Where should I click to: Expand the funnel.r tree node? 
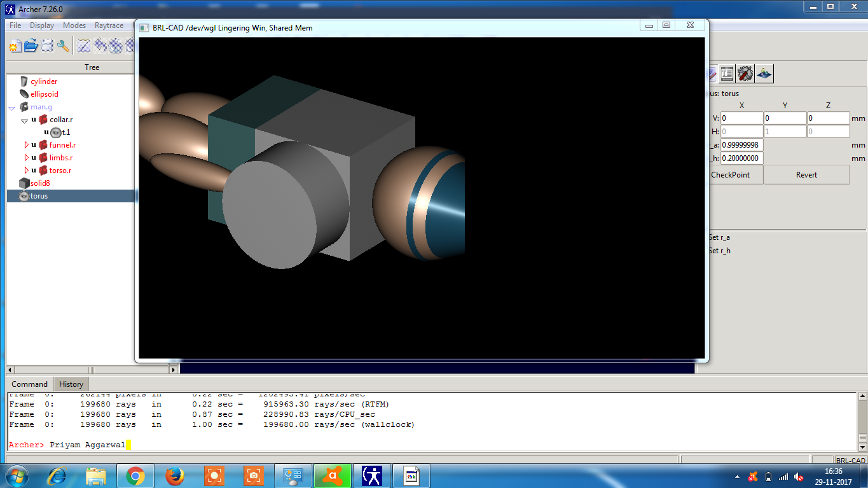click(x=26, y=145)
